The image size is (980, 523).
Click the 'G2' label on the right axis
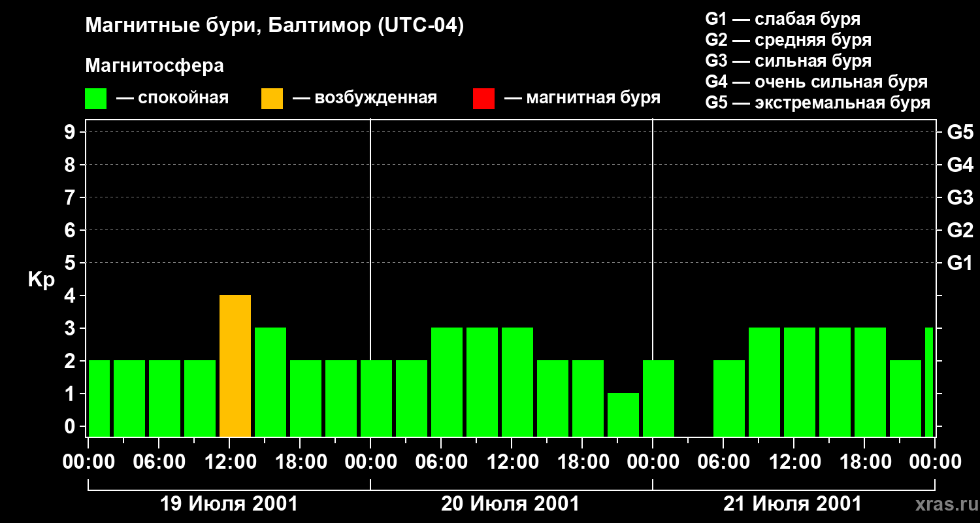tap(960, 231)
